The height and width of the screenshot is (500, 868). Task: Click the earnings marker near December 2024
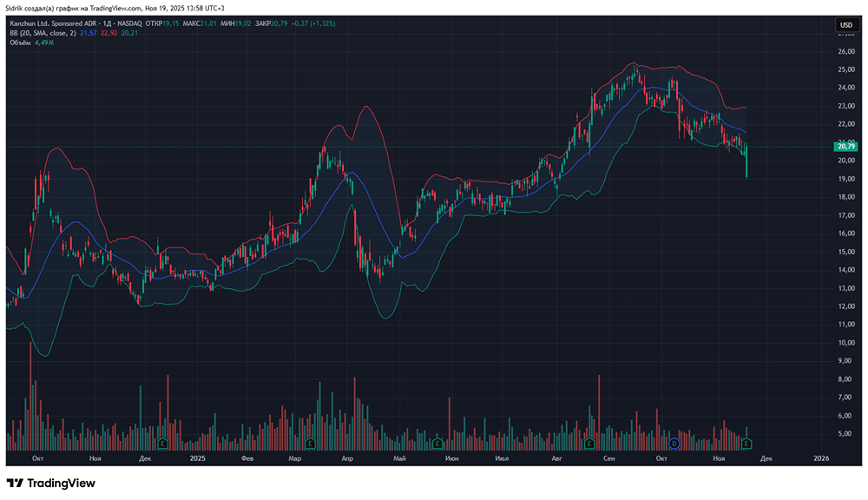pos(162,444)
